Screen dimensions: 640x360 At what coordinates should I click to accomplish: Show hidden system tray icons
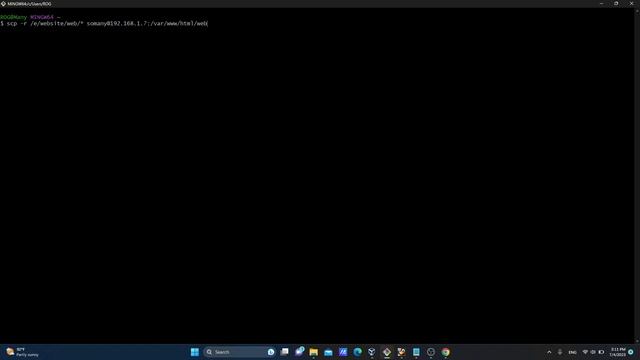tap(549, 352)
